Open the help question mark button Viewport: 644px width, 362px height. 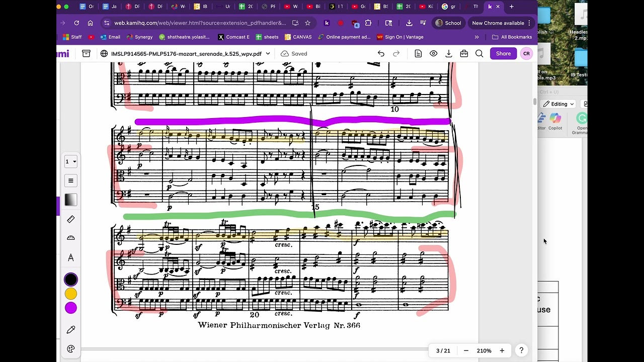point(521,350)
